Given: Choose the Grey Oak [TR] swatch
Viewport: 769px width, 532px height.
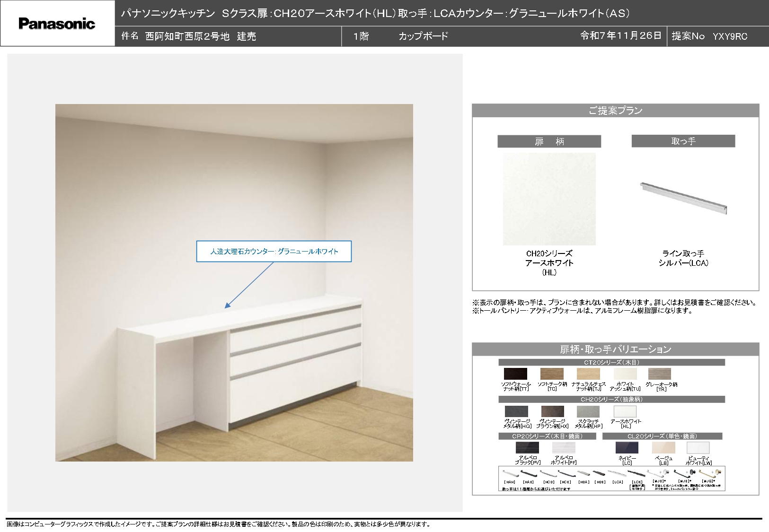Looking at the screenshot, I should click(660, 374).
